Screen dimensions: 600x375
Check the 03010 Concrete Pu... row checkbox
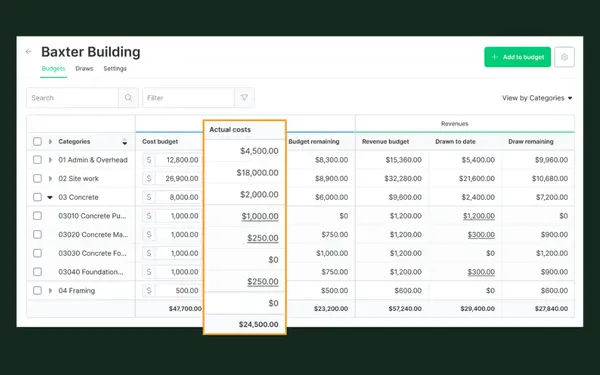(x=37, y=216)
